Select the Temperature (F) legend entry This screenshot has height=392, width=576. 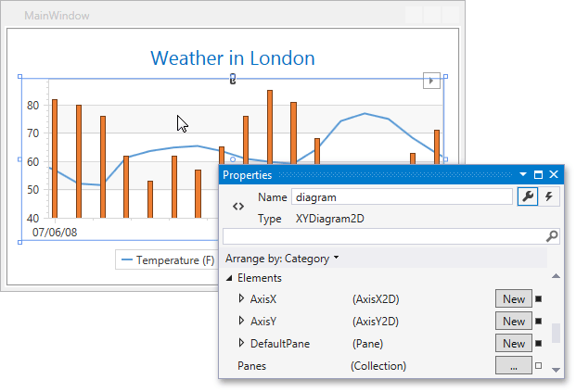168,259
